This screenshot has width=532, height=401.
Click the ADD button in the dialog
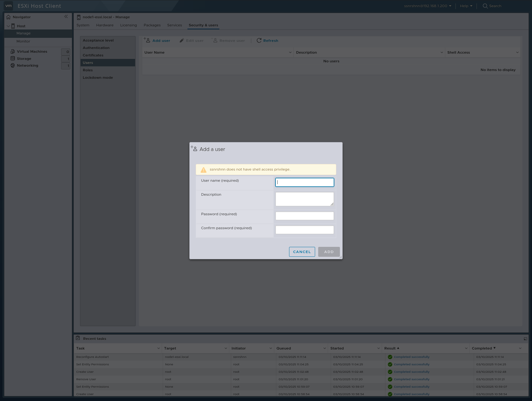click(329, 252)
